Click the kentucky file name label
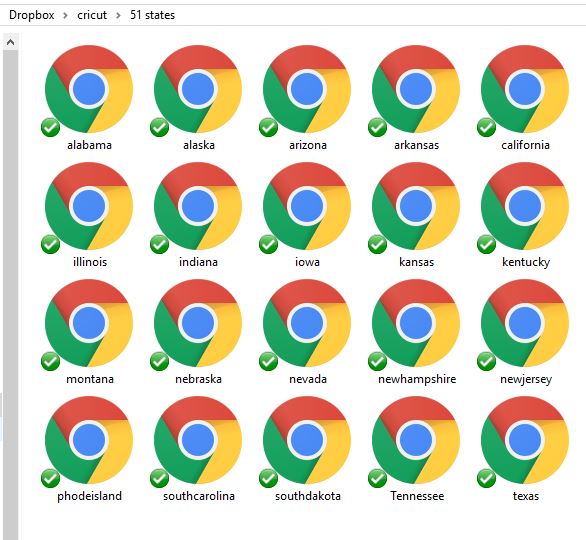Viewport: 586px width, 540px height. click(526, 262)
